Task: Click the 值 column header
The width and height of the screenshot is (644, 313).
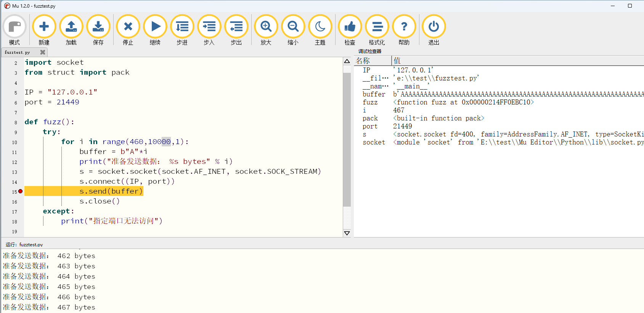Action: coord(518,61)
